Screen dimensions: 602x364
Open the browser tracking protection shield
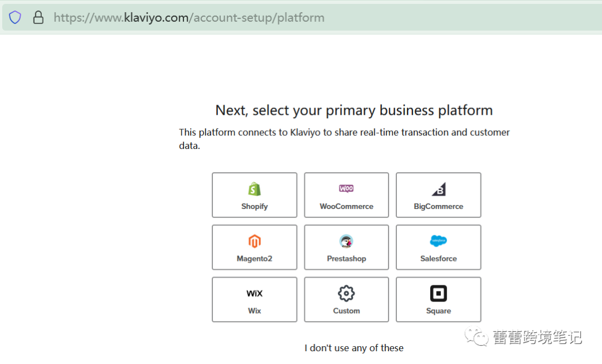pyautogui.click(x=15, y=17)
